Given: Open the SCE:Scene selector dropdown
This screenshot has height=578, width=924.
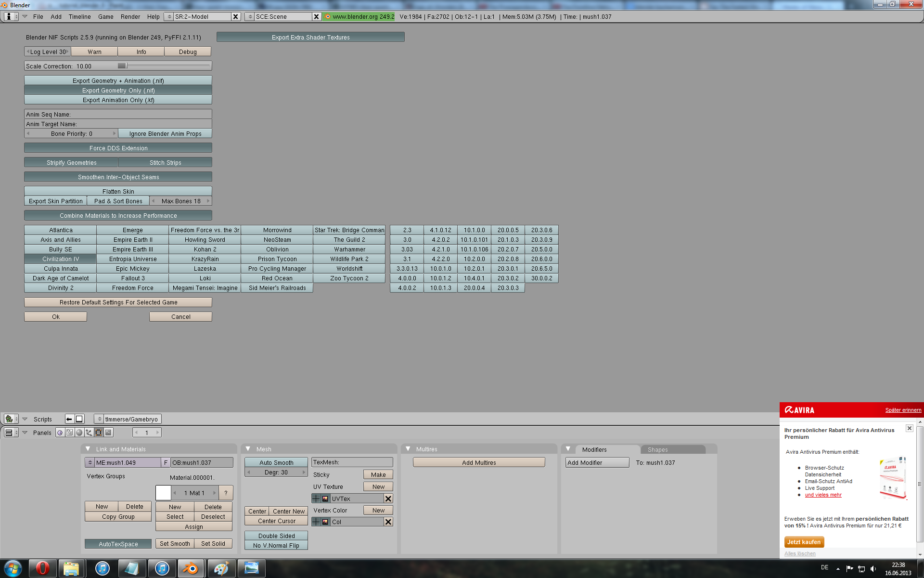Looking at the screenshot, I should [x=250, y=16].
